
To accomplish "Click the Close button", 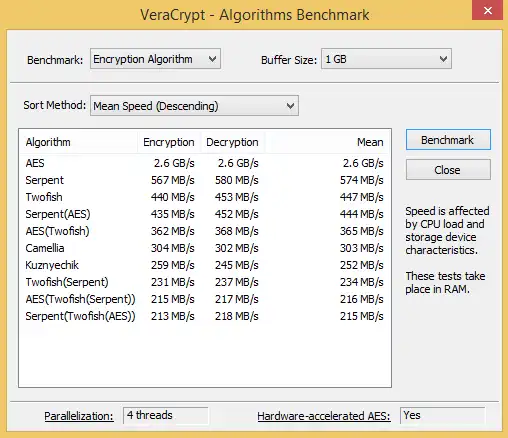I will 448,170.
